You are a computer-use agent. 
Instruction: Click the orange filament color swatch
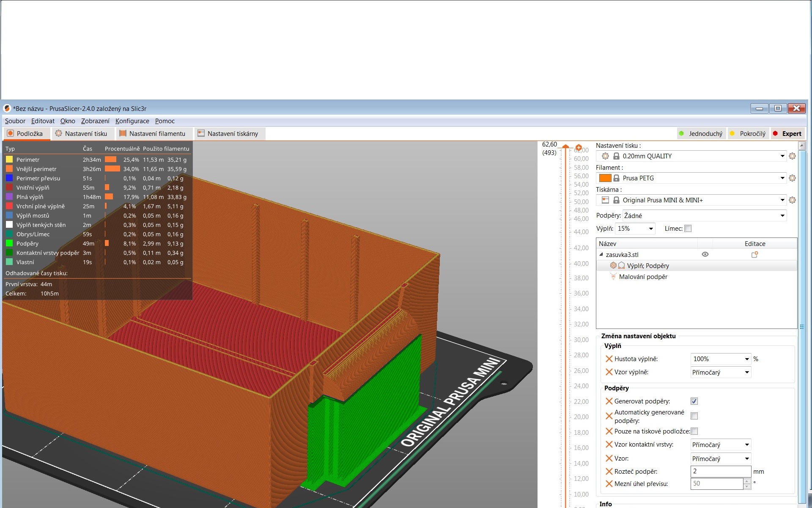click(x=605, y=178)
